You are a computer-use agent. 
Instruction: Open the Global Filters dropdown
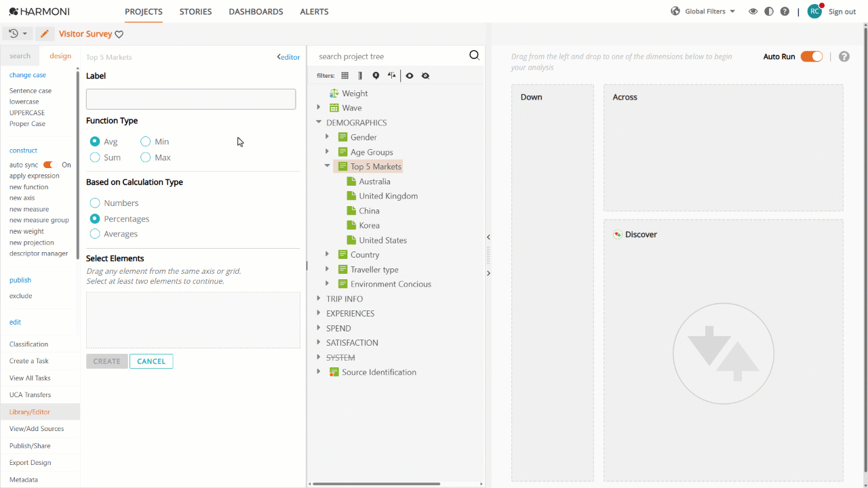coord(710,12)
